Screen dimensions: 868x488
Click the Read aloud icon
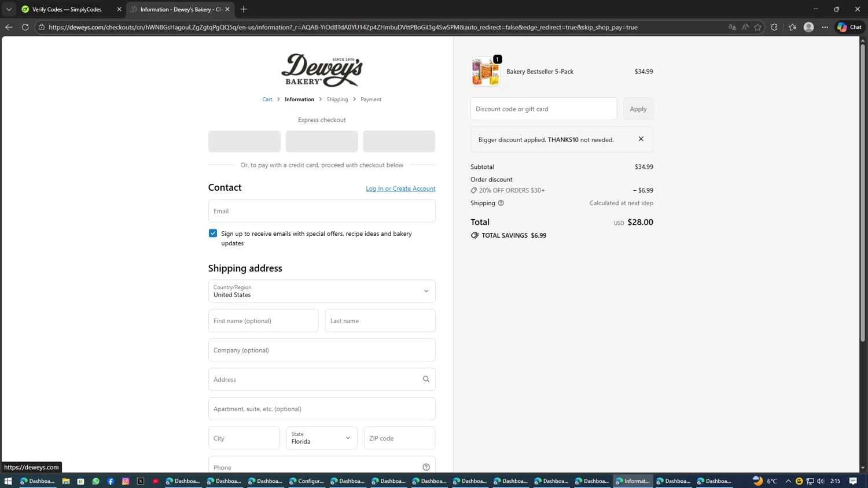pos(745,27)
